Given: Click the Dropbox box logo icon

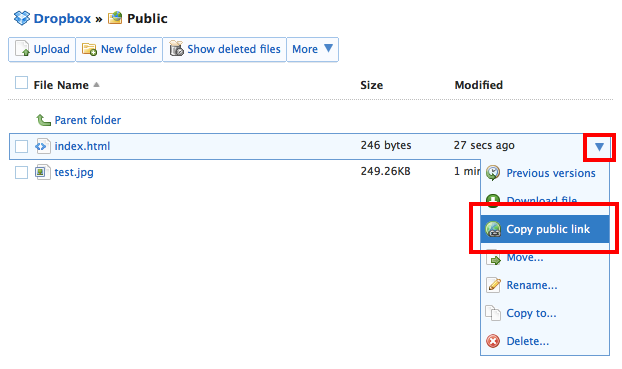Looking at the screenshot, I should [22, 18].
